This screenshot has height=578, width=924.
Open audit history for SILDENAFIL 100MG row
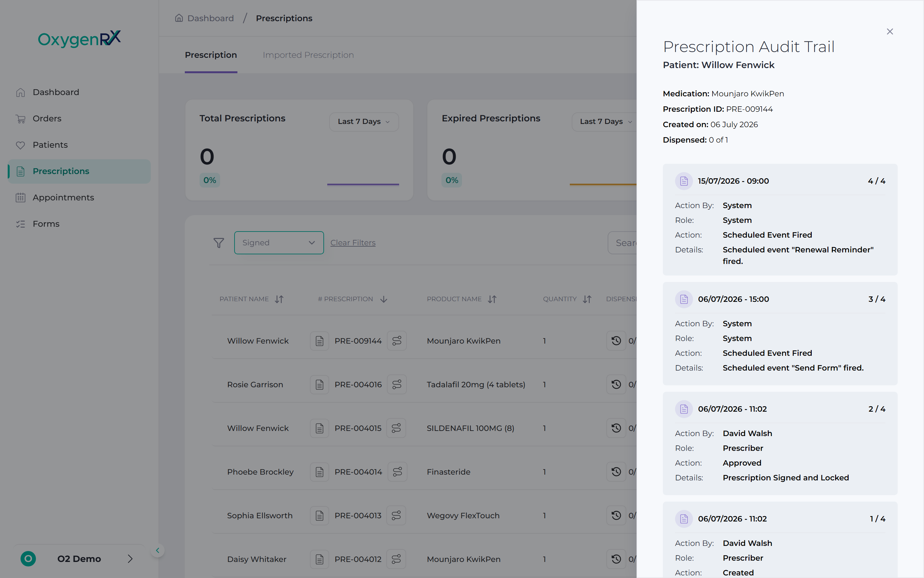616,428
